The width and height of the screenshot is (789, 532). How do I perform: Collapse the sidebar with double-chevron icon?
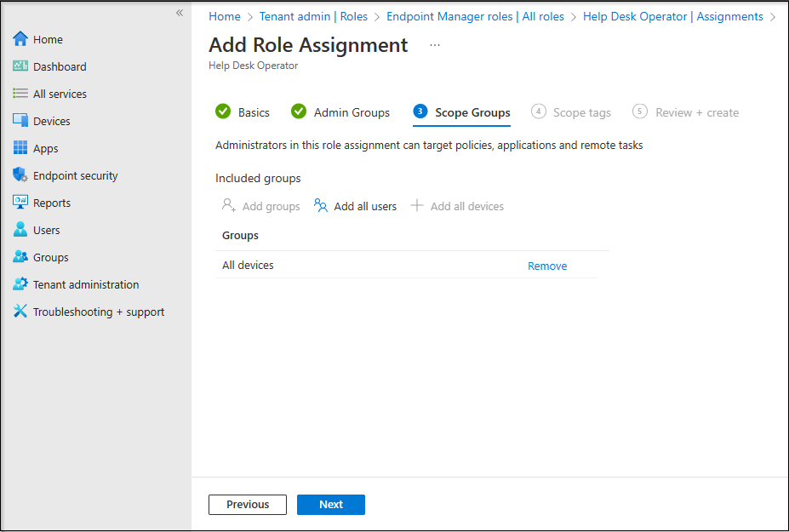[180, 13]
